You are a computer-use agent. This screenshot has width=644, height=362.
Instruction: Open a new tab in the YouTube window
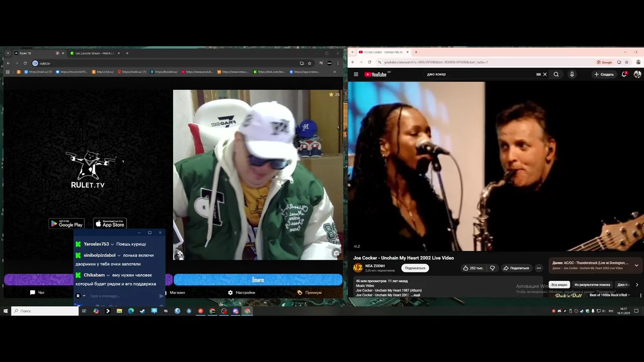[416, 52]
